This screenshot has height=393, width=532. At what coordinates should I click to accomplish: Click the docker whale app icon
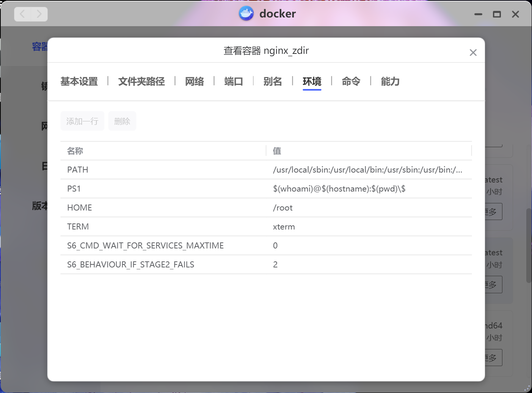coord(246,14)
